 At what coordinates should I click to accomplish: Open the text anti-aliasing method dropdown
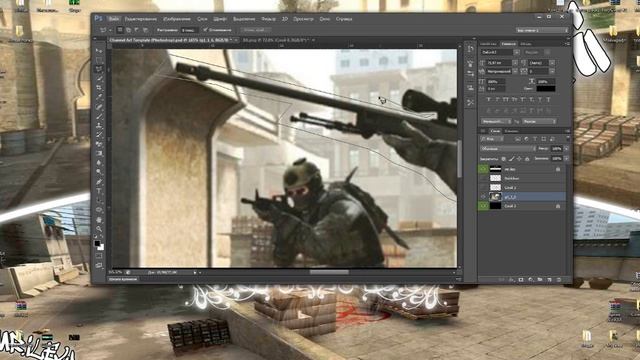click(539, 121)
